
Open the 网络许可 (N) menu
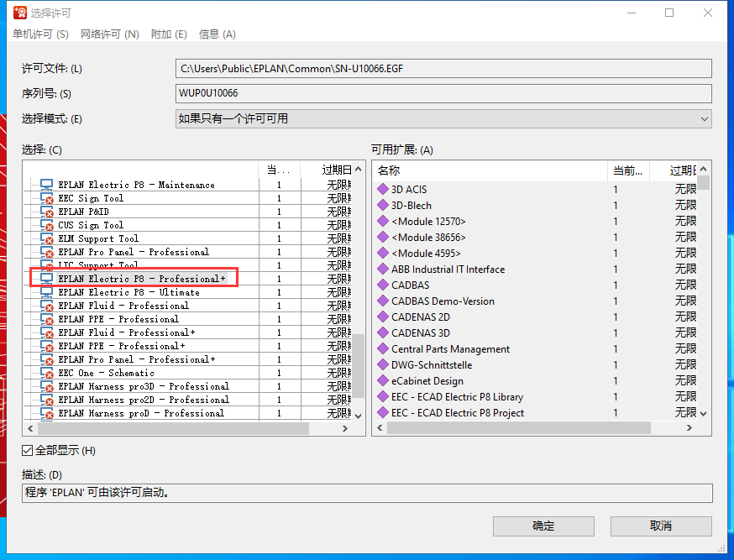(109, 34)
